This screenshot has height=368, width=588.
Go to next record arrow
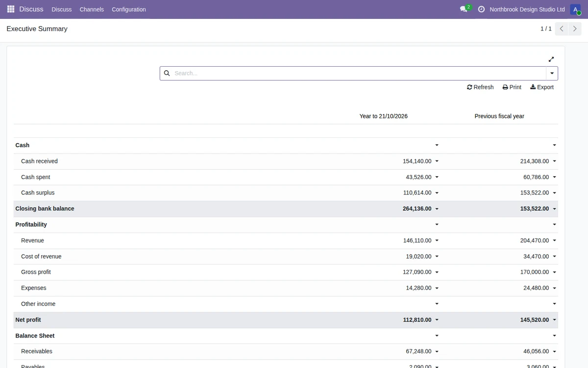(575, 29)
